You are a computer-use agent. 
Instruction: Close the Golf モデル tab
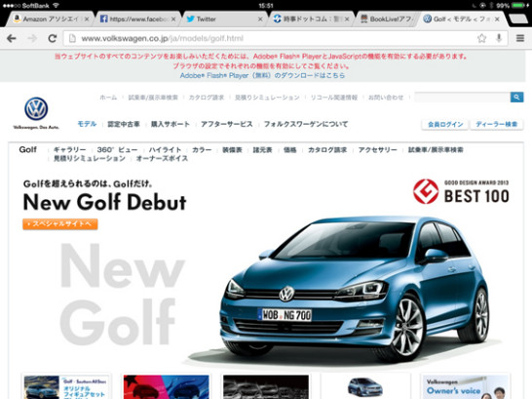[x=497, y=19]
